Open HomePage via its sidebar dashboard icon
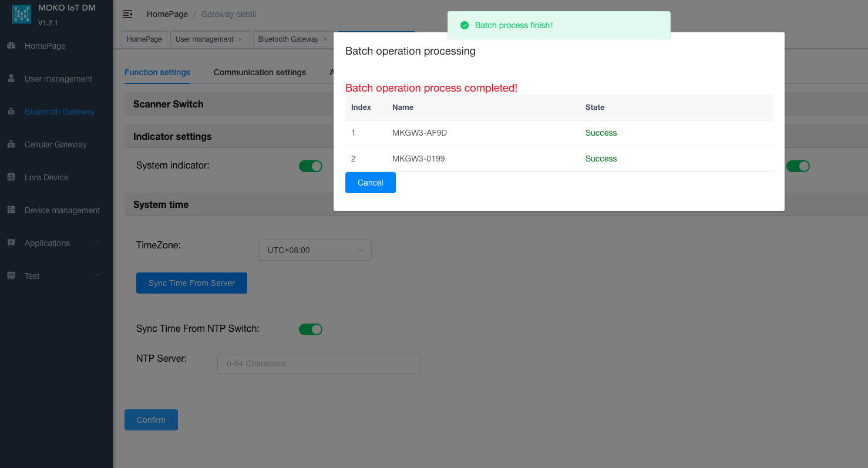 pos(11,46)
